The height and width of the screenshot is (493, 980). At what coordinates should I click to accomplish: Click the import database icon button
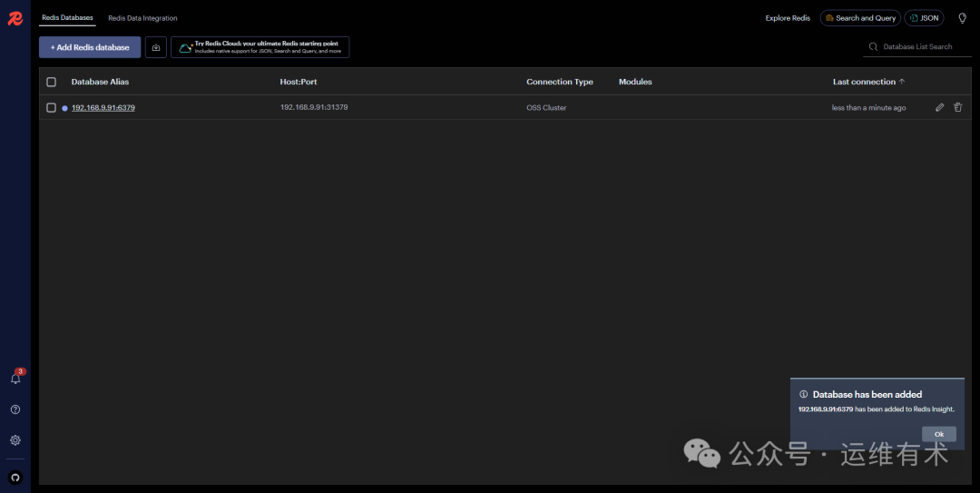pos(156,47)
